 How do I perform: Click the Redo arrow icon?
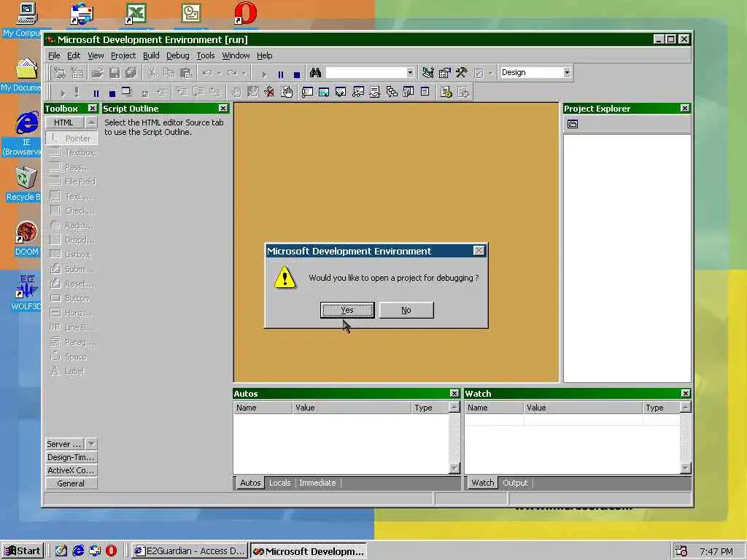232,73
